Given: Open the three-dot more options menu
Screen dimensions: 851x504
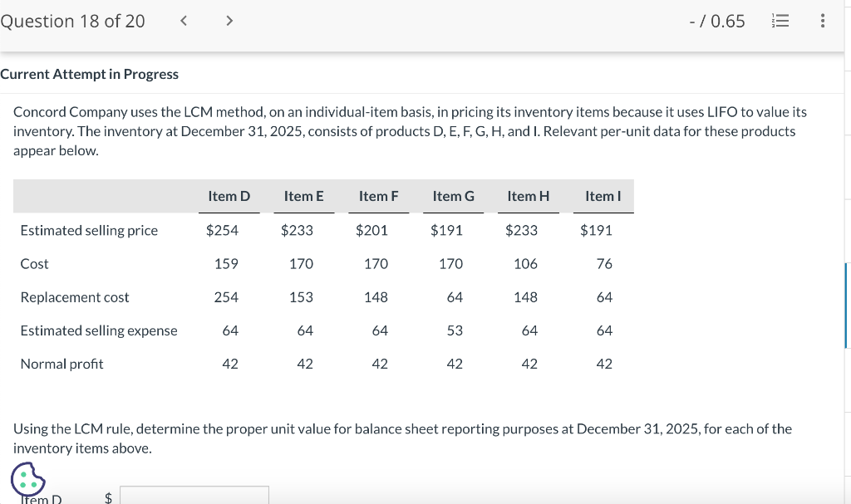Looking at the screenshot, I should tap(823, 21).
